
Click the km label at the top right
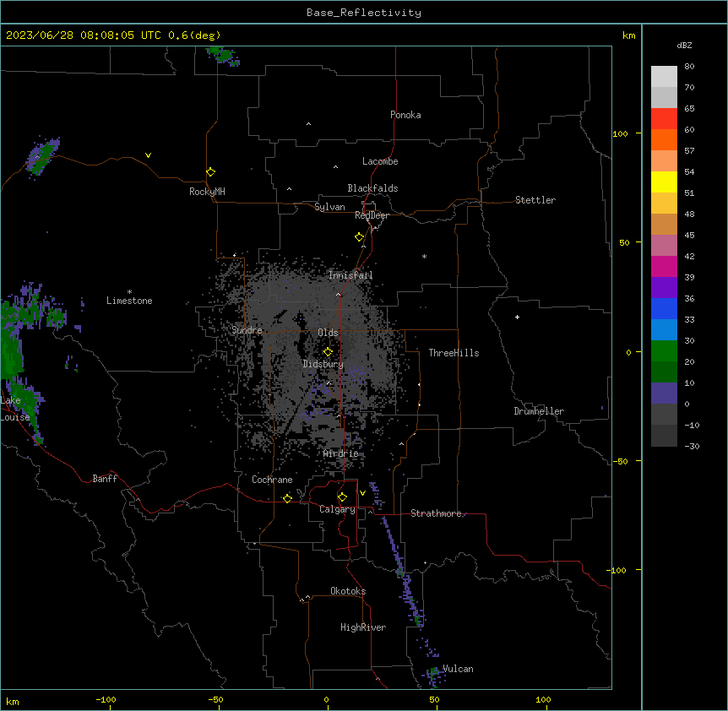point(628,35)
